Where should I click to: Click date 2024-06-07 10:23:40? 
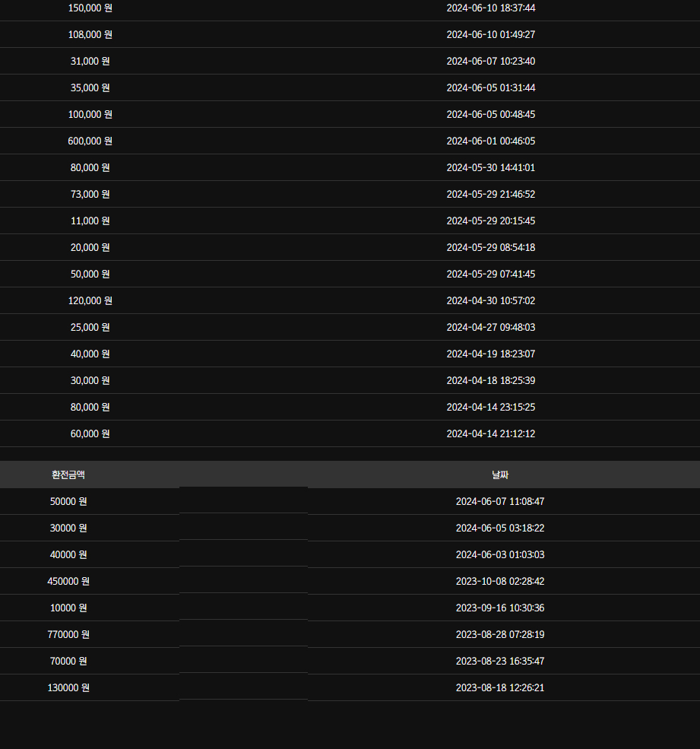point(490,61)
